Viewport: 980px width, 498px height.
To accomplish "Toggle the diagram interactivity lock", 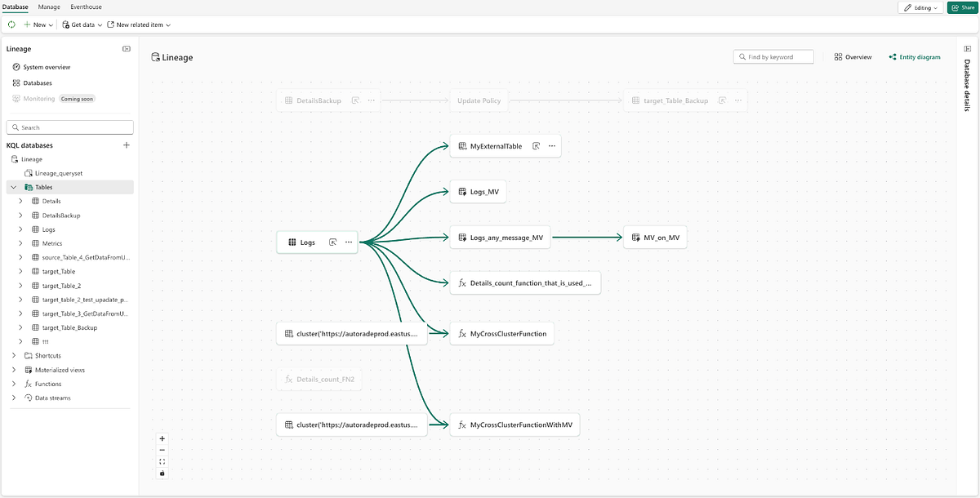I will [x=163, y=473].
